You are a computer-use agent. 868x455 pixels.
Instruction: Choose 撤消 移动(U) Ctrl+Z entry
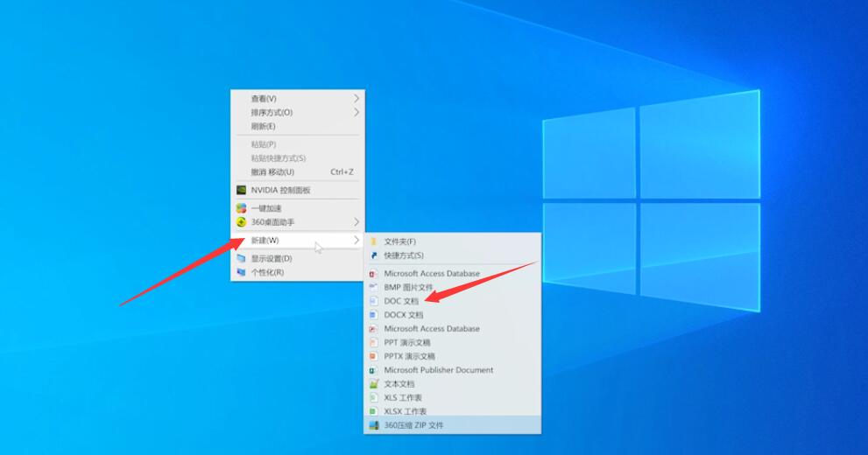(x=298, y=172)
